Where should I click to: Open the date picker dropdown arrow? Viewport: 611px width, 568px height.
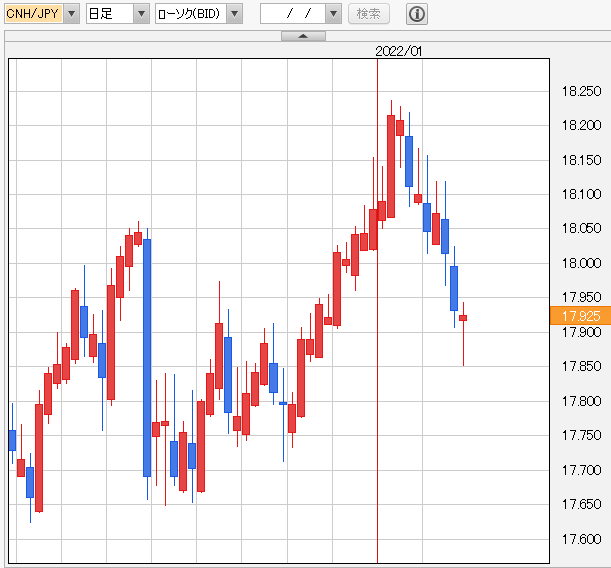click(334, 14)
